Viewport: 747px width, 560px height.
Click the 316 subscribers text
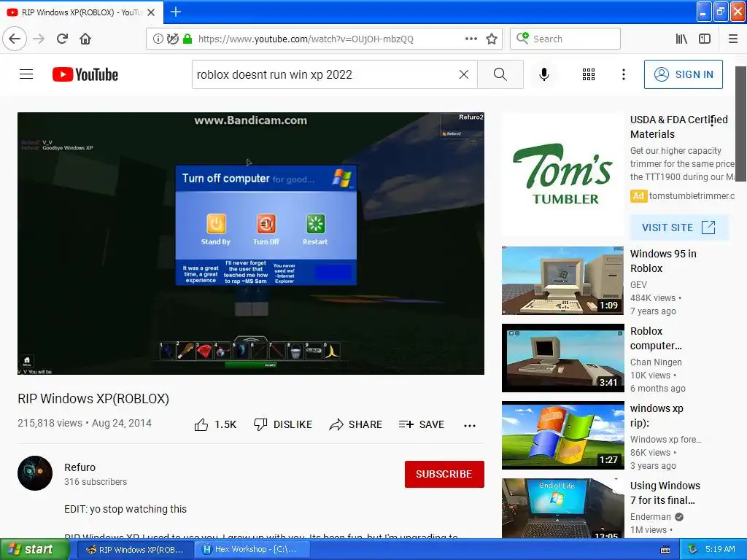(x=96, y=482)
